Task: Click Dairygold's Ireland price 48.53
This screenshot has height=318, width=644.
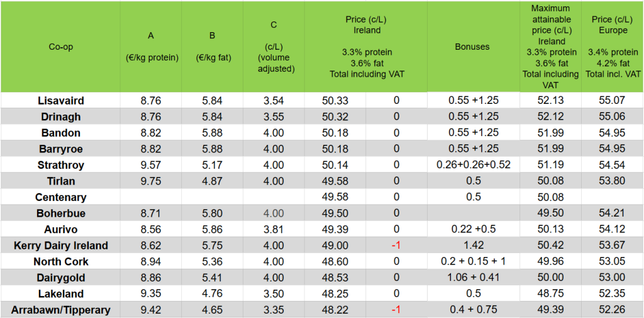Action: (x=335, y=278)
